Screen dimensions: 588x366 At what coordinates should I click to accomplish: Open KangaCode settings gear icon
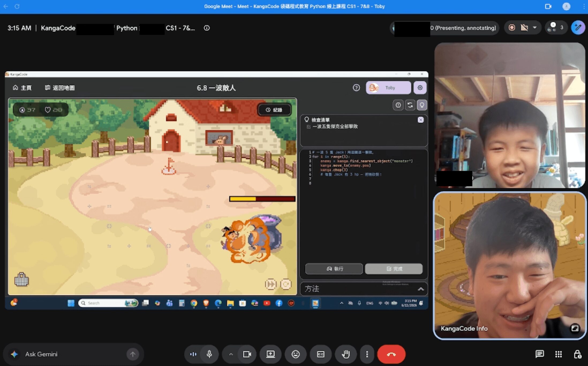[x=420, y=88]
